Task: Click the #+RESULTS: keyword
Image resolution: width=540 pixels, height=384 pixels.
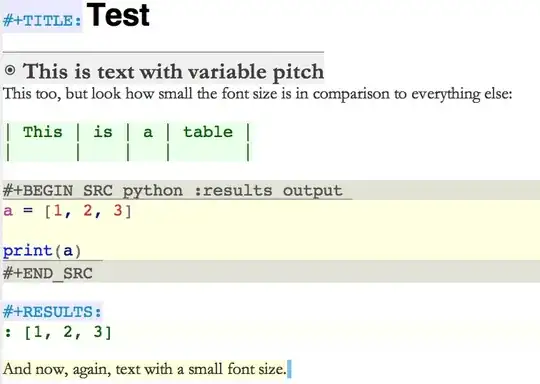Action: (x=52, y=312)
